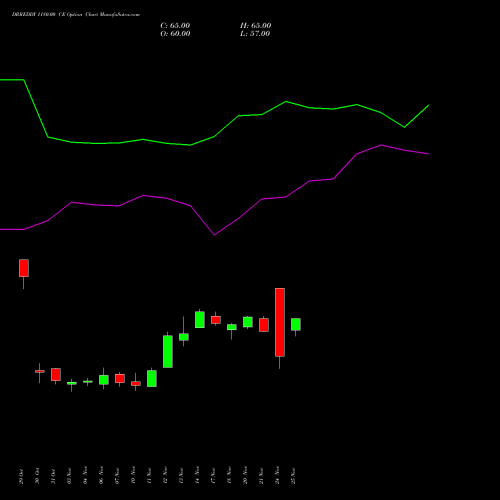Click the red candlestick for 10 Nov
Viewport: 500px width, 500px height.
(136, 383)
